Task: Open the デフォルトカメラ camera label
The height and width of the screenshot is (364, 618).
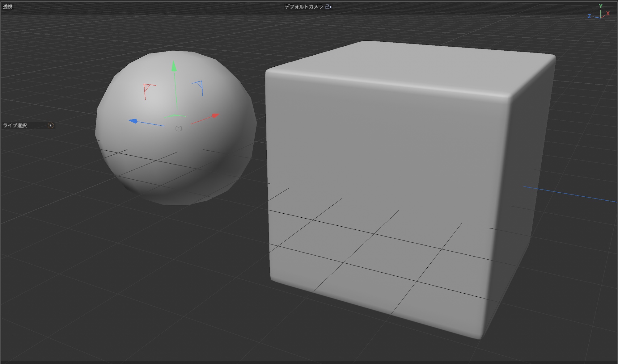Action: [304, 7]
